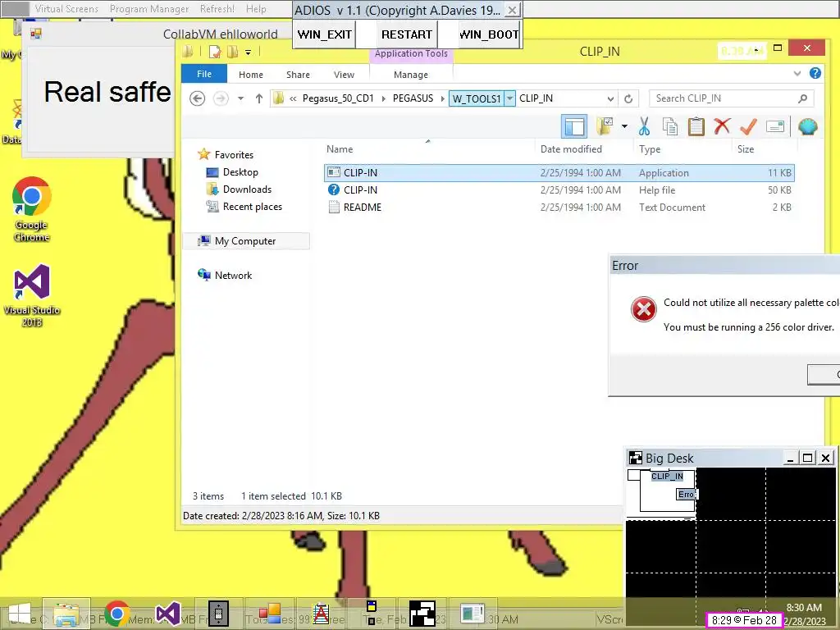Click the scissors Cut icon
This screenshot has height=630, width=840.
[644, 127]
